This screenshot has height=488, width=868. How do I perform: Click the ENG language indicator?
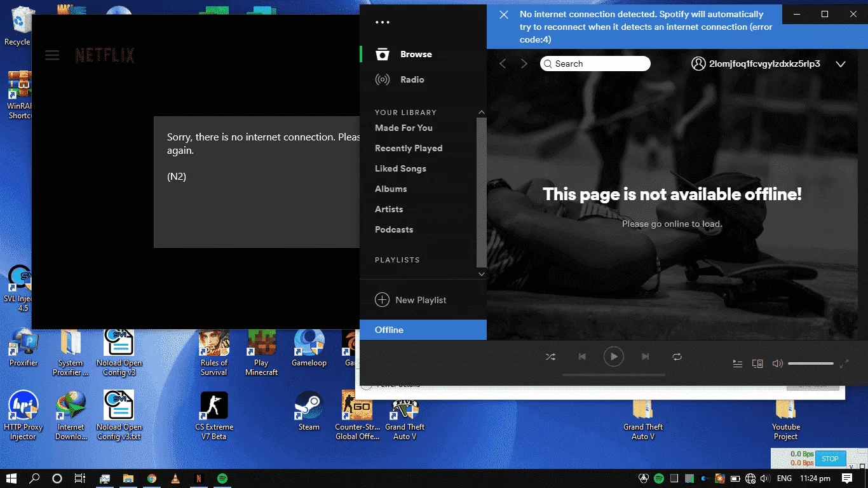point(784,478)
